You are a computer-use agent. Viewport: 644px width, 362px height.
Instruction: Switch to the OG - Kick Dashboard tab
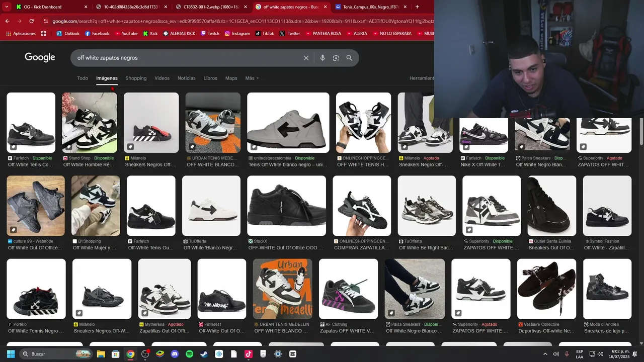[52, 7]
